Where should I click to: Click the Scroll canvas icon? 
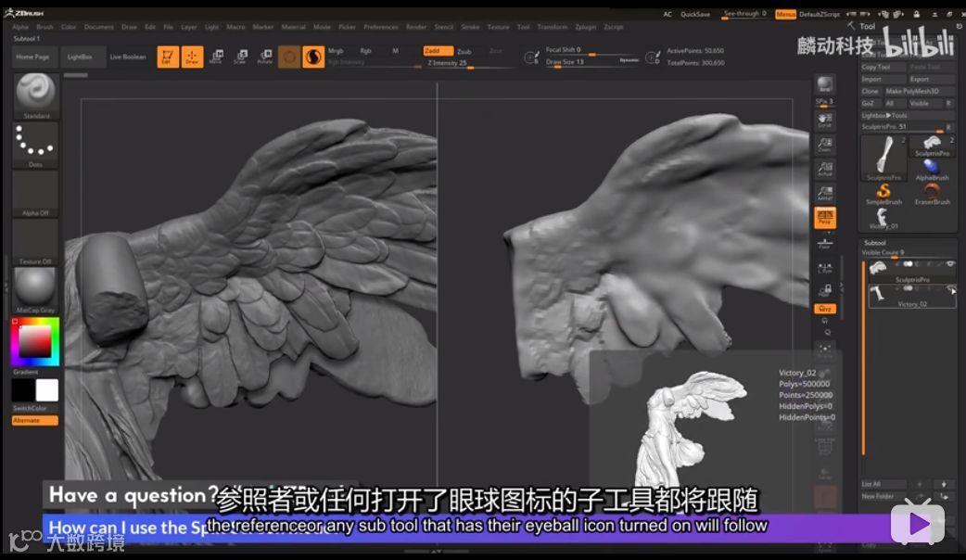[x=825, y=121]
